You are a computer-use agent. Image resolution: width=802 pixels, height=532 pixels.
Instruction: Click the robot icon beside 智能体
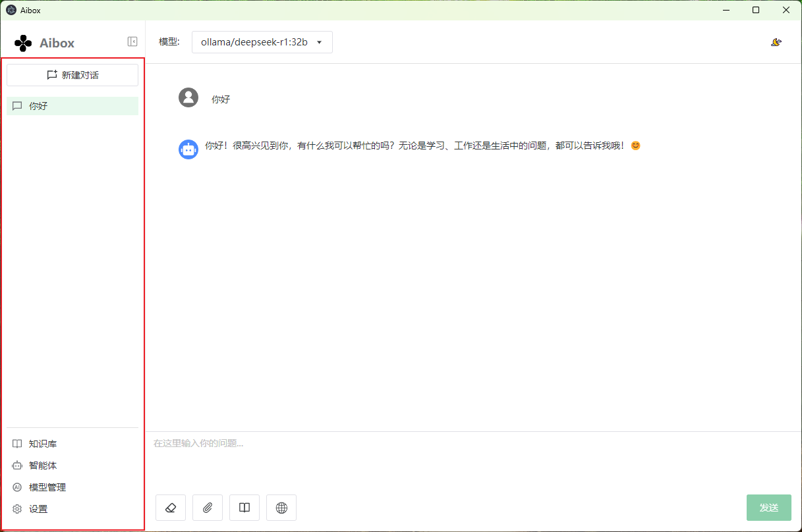pos(17,465)
